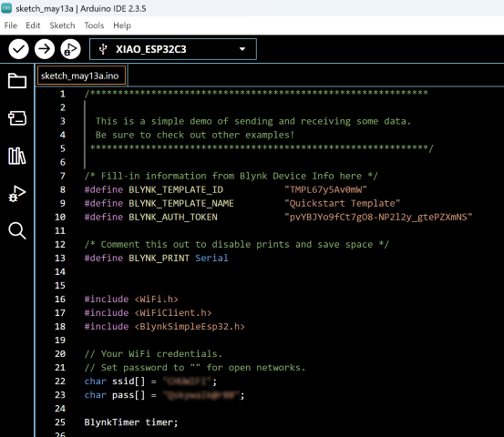Viewport: 504px width, 437px height.
Task: Expand board list via dropdown arrow
Action: coord(242,49)
